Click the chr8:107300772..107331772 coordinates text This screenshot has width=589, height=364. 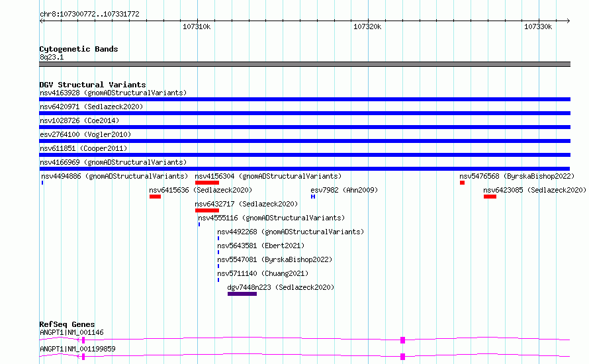click(x=89, y=14)
